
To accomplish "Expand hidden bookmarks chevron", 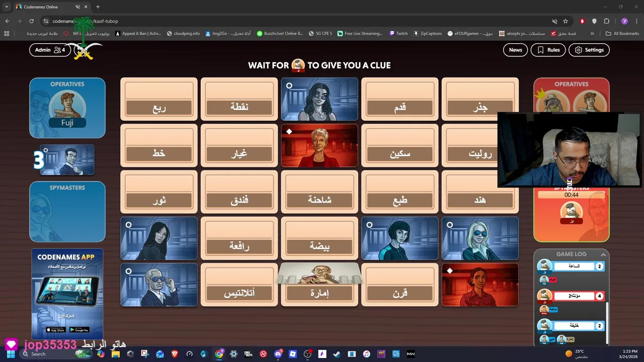I will pyautogui.click(x=592, y=34).
